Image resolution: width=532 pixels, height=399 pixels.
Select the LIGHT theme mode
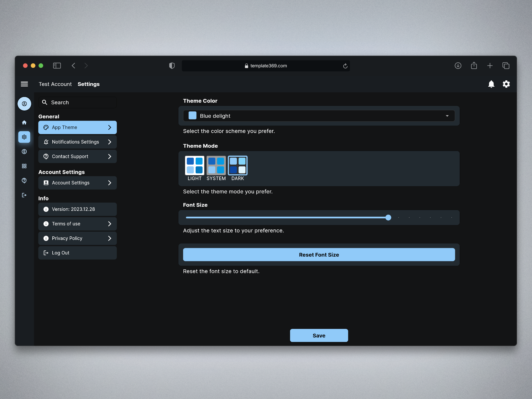click(195, 168)
